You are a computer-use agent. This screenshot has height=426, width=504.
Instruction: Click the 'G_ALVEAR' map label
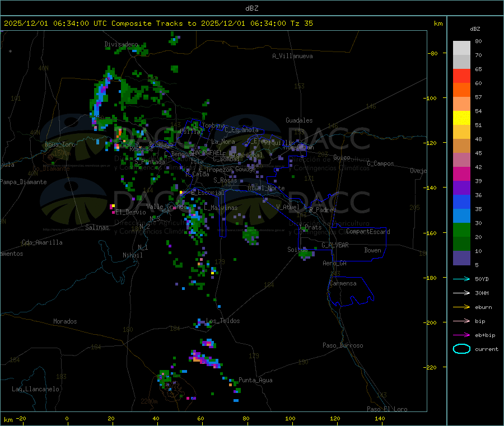[x=335, y=245]
